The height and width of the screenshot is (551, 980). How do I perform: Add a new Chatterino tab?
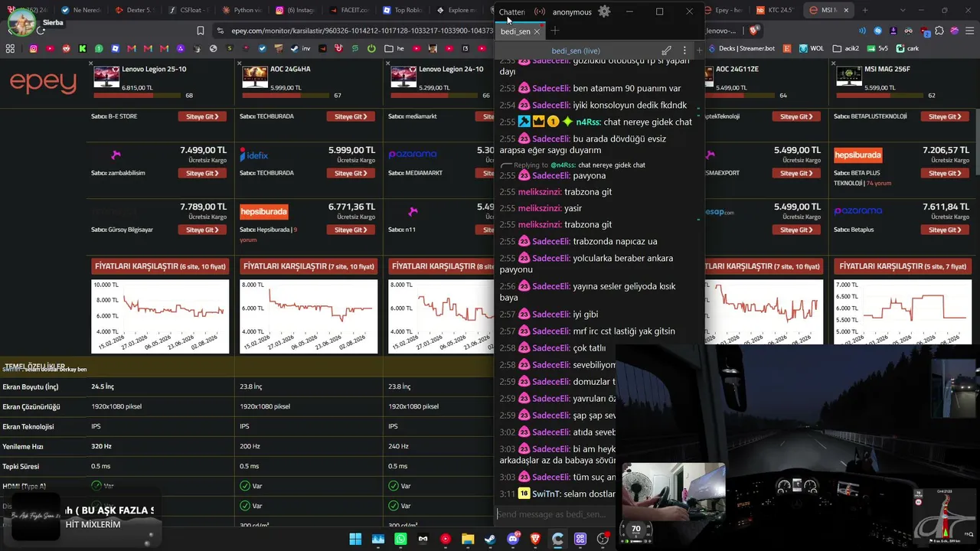pos(555,31)
